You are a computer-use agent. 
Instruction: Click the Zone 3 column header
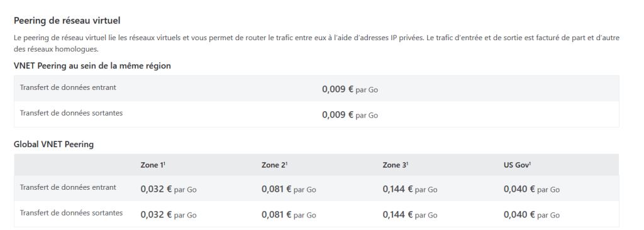click(395, 165)
